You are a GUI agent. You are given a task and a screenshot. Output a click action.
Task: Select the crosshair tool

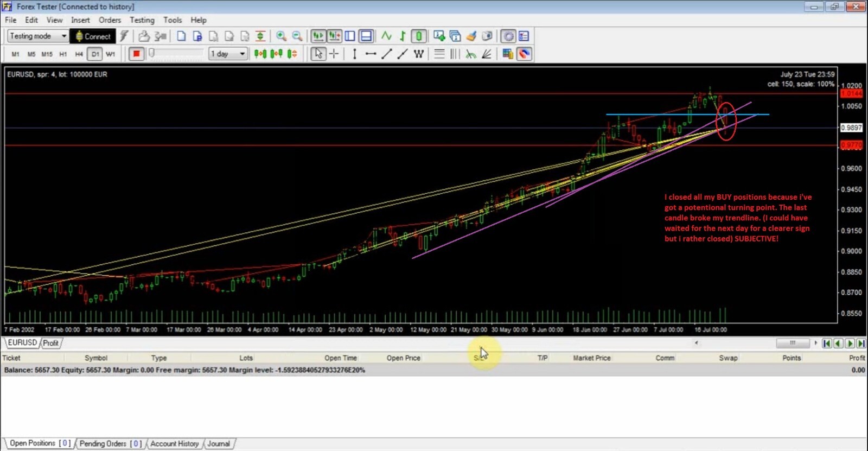coord(334,54)
